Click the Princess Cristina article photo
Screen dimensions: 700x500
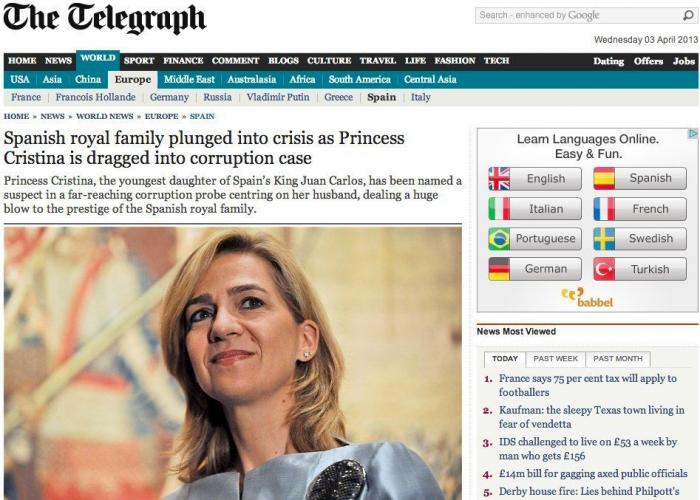pyautogui.click(x=233, y=363)
